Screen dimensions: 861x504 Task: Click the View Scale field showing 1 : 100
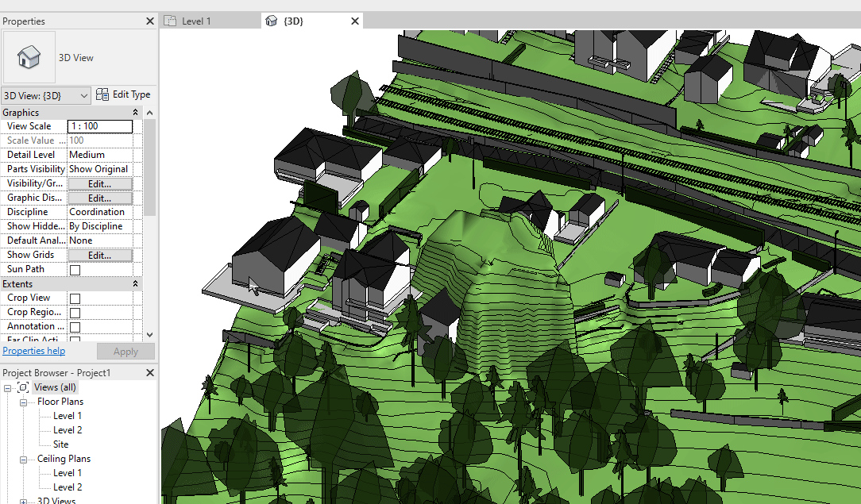pos(100,126)
